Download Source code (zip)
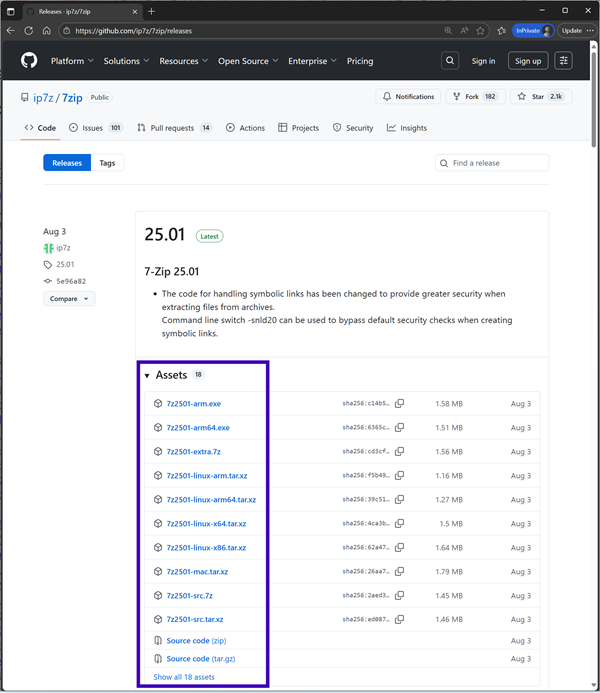The image size is (600, 693). coord(196,640)
